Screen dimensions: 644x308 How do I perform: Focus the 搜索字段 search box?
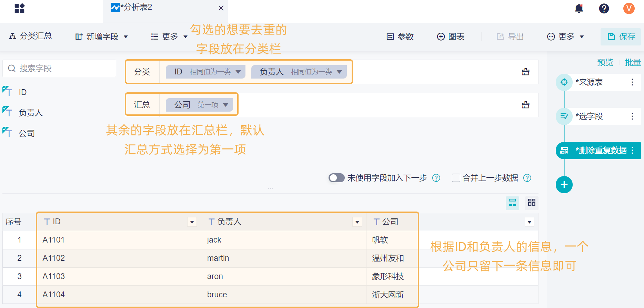click(59, 69)
